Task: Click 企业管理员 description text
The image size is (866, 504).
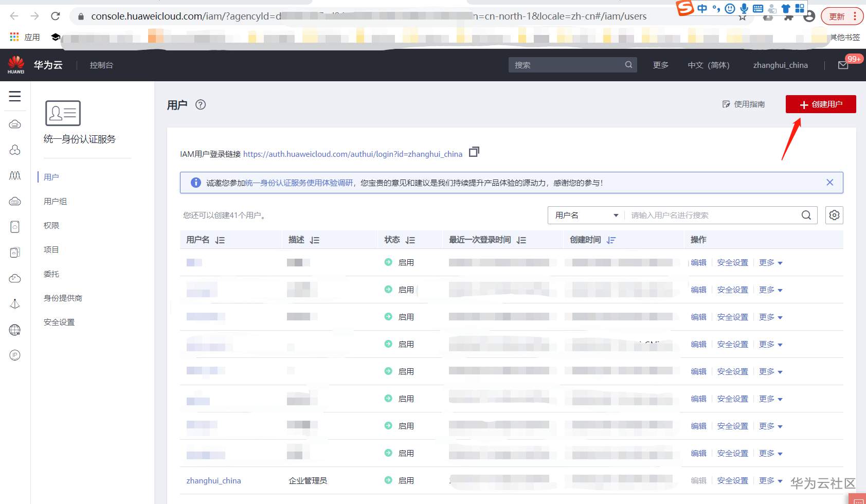Action: point(308,480)
